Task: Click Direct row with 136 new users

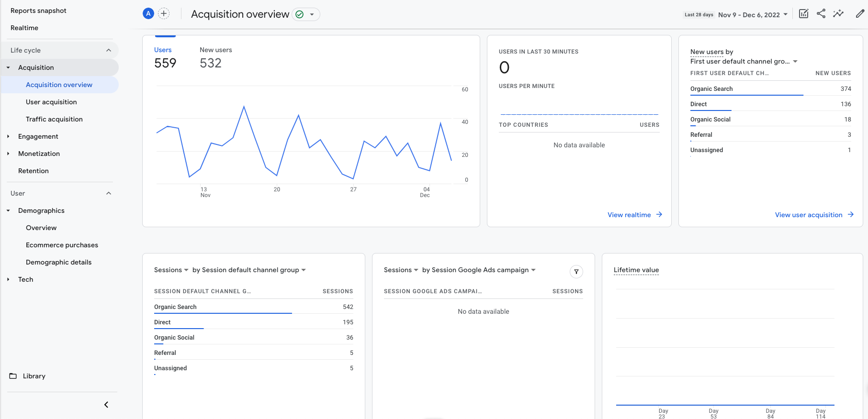Action: pos(771,104)
